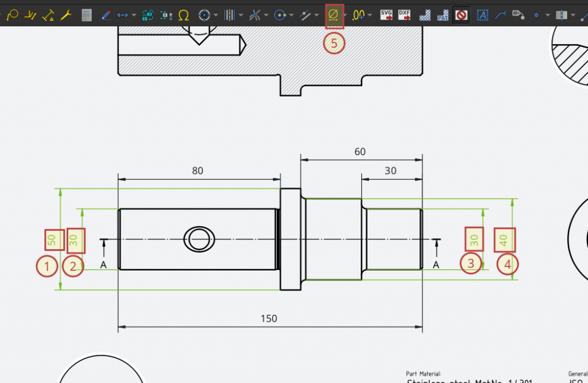This screenshot has width=588, height=383.
Task: Select the crosshair circle centerlines tool
Action: click(204, 15)
